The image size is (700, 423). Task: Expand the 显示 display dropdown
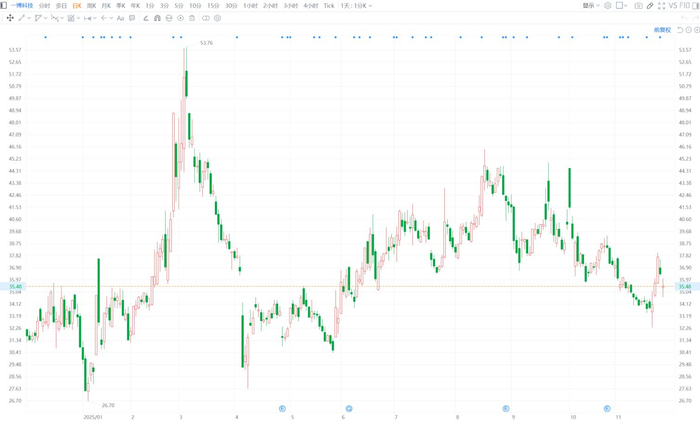tap(591, 6)
